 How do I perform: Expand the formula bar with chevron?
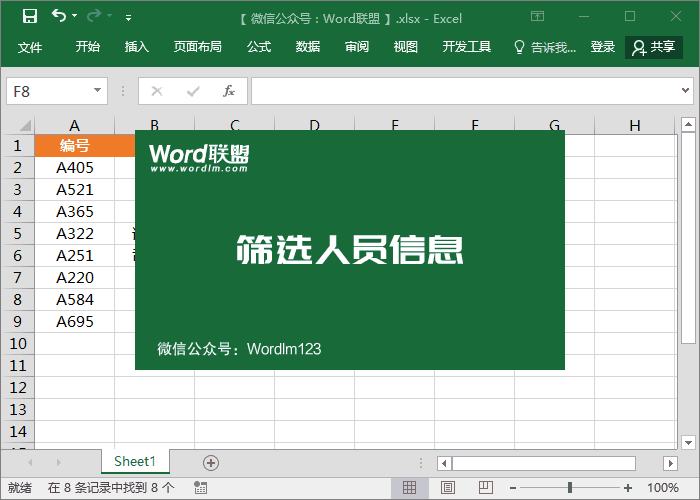click(x=685, y=91)
